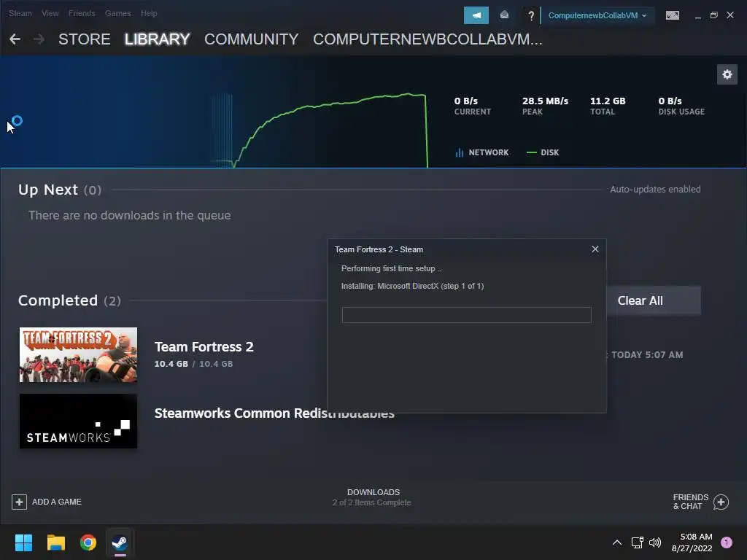Open Friends & Chat plus bubble icon

[x=721, y=502]
